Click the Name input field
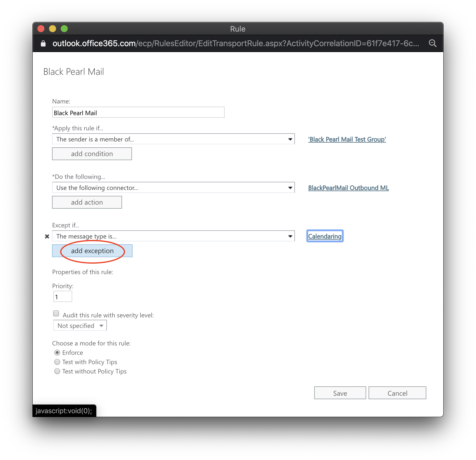 (x=138, y=113)
